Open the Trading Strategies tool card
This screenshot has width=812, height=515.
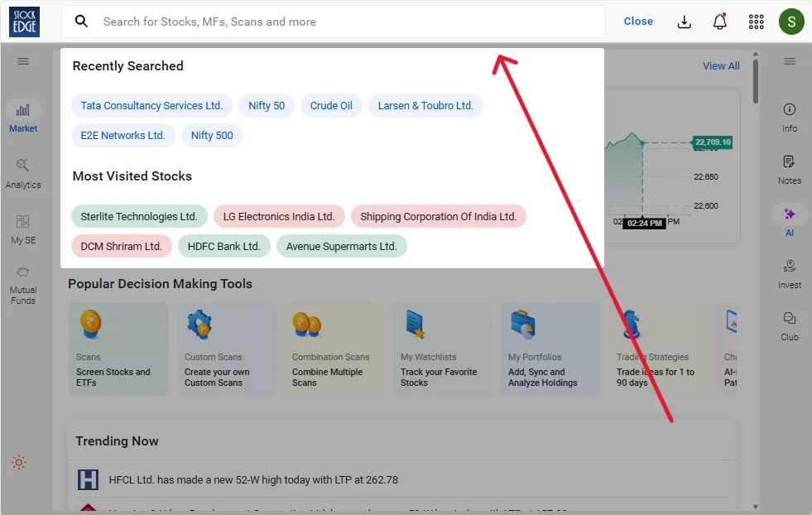[659, 349]
